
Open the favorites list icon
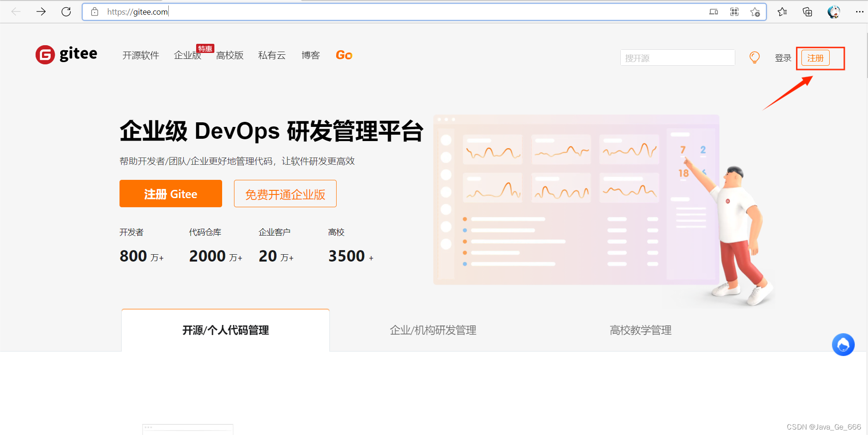tap(782, 12)
